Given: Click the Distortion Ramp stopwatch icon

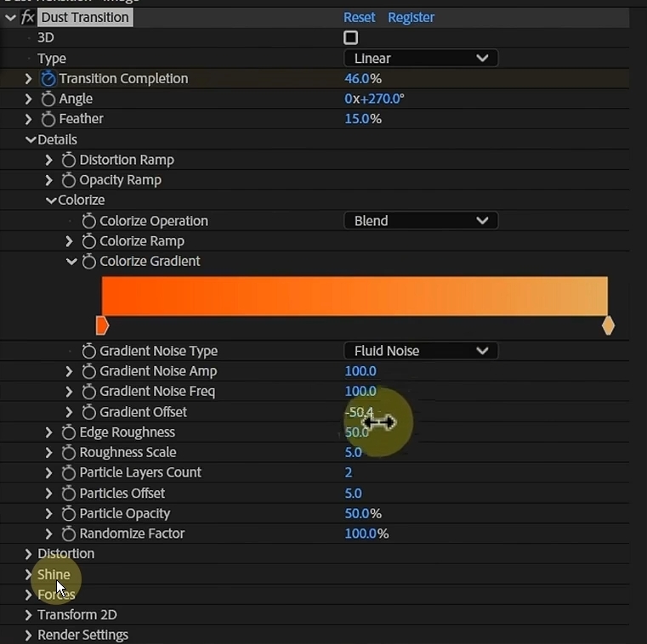Looking at the screenshot, I should 69,160.
